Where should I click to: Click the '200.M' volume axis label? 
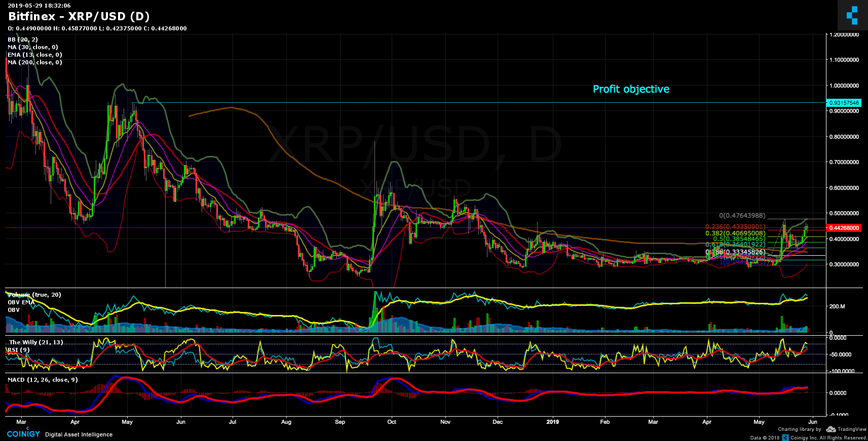tap(837, 306)
